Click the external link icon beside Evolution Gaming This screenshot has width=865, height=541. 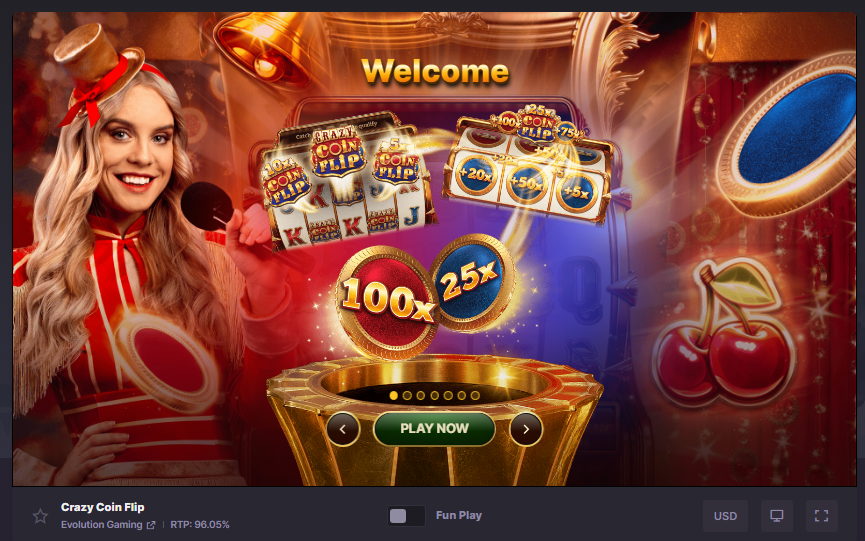coord(151,525)
